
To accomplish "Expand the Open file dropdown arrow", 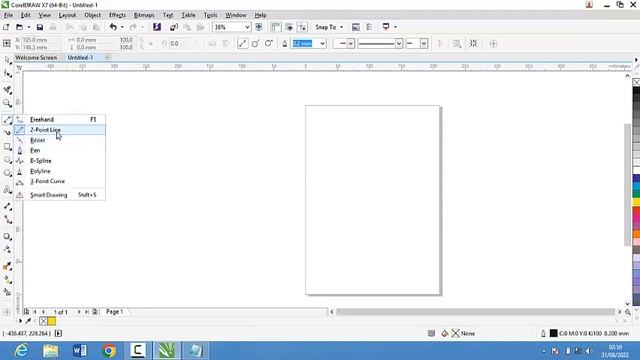I will [x=29, y=27].
